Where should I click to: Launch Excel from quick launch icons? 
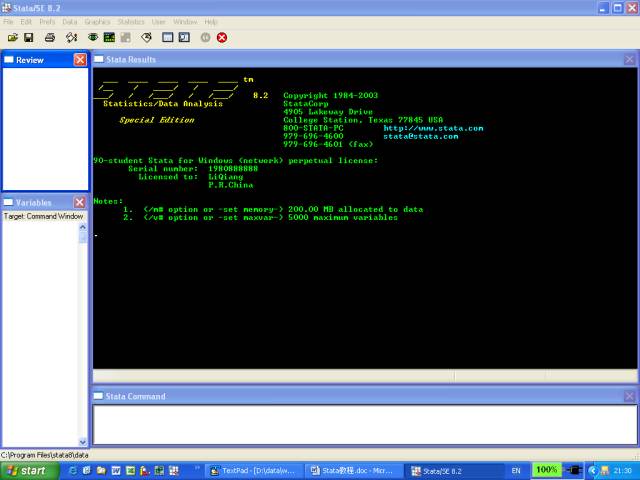pyautogui.click(x=130, y=471)
